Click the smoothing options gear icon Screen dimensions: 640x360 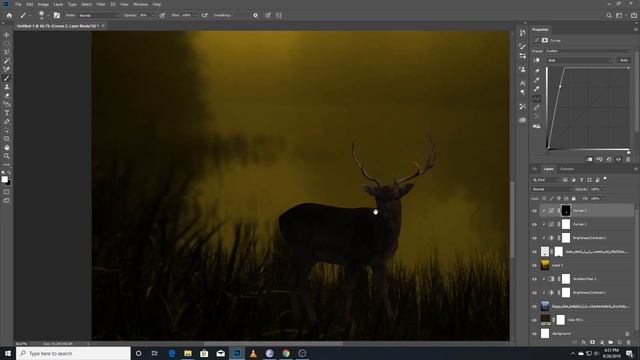pyautogui.click(x=256, y=15)
